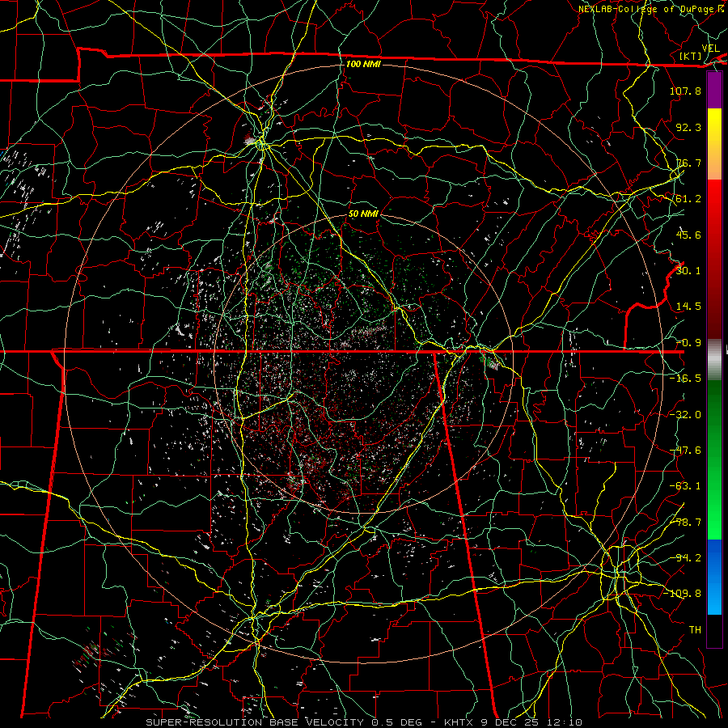Viewport: 728px width, 728px height.
Task: Select the -94.2 velocity scale value
Action: click(685, 558)
